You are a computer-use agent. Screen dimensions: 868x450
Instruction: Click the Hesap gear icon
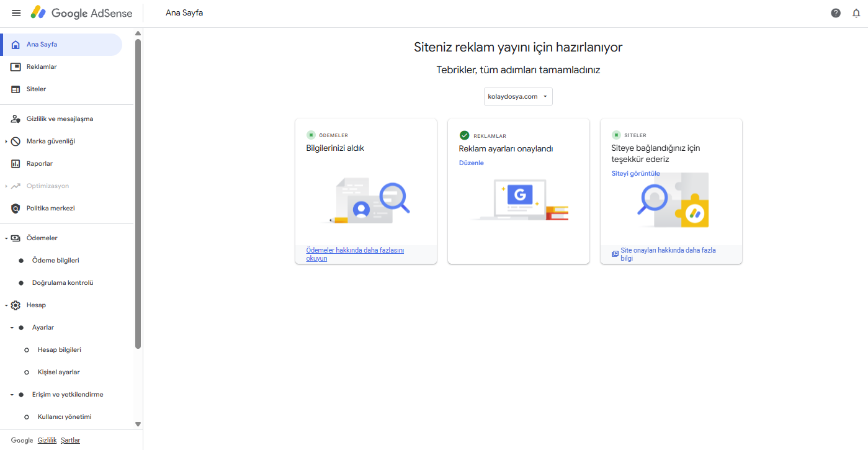coord(16,305)
